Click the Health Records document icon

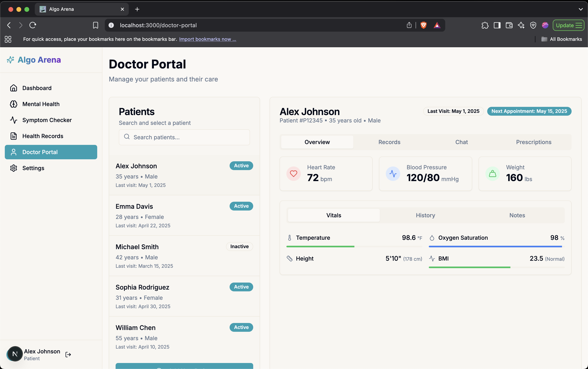(x=14, y=136)
